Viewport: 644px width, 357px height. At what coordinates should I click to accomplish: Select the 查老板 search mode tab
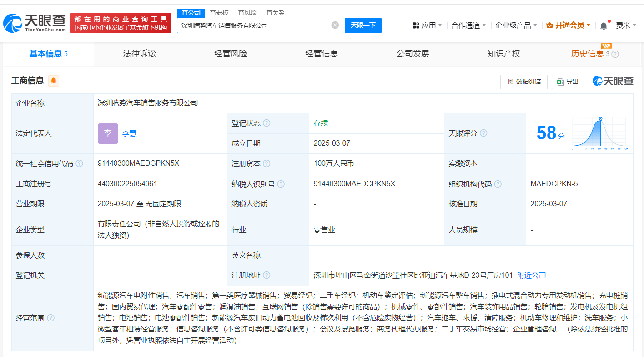click(219, 13)
